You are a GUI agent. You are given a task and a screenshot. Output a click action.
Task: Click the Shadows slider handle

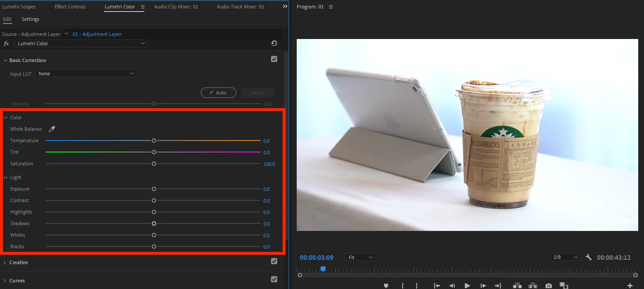(154, 223)
